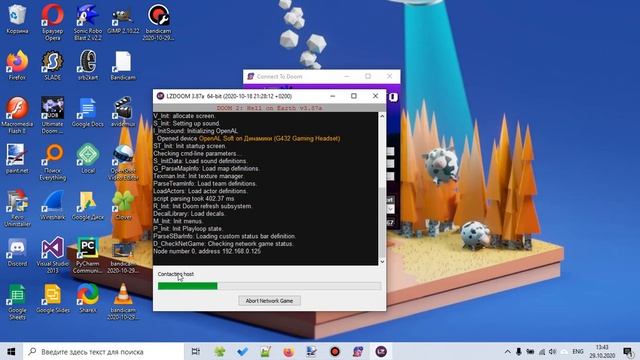Click the volume speaker tray icon

[553, 351]
